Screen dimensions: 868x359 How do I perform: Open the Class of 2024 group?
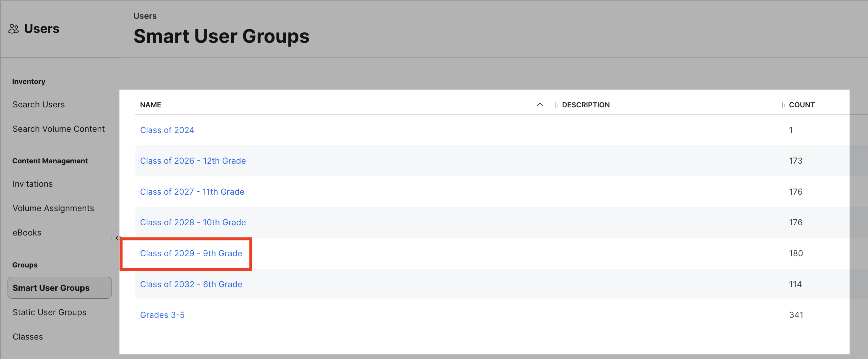[167, 130]
